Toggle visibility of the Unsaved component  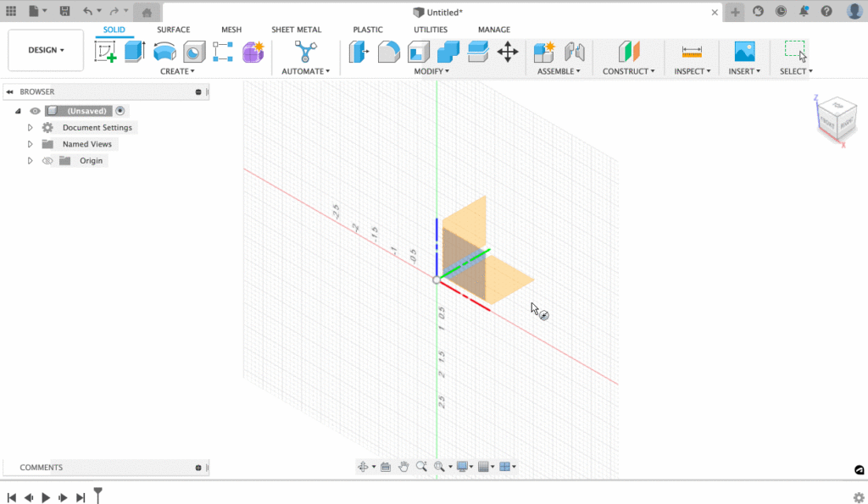coord(35,111)
